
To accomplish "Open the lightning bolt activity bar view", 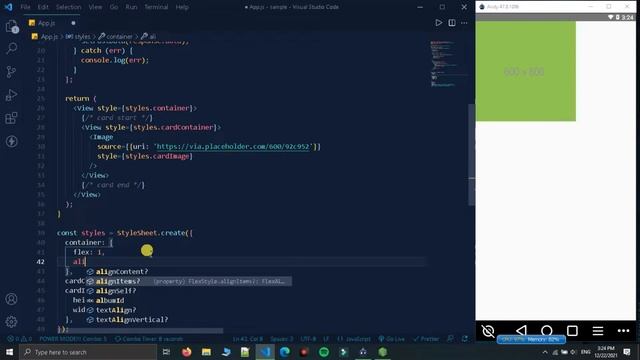I will pyautogui.click(x=11, y=142).
